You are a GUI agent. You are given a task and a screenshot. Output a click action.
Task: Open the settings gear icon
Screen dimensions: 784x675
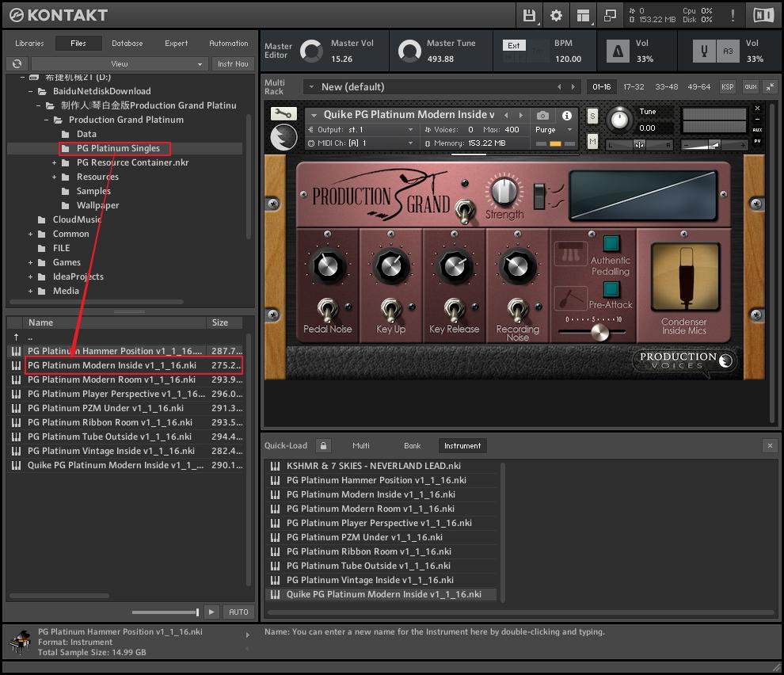(556, 15)
